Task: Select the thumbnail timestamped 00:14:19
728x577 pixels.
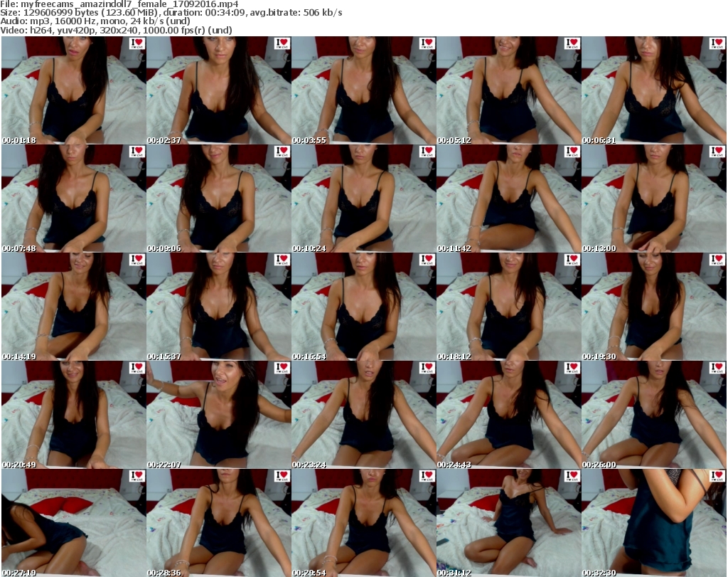Action: pos(74,307)
